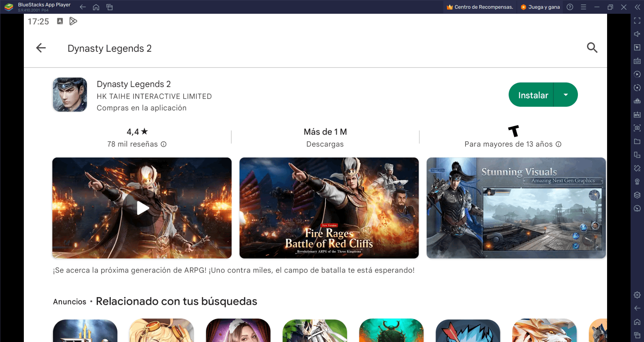The height and width of the screenshot is (342, 644).
Task: Click the game description tagline text
Action: tap(234, 270)
